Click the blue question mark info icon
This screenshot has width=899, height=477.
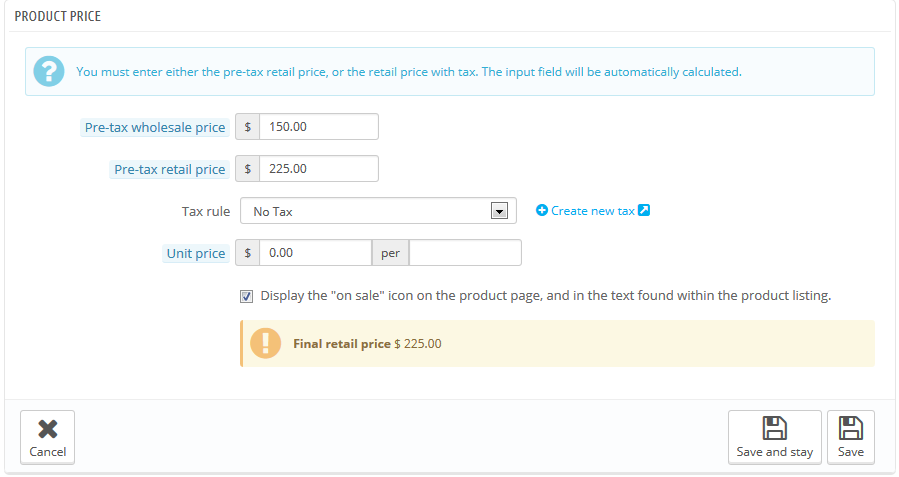[48, 72]
